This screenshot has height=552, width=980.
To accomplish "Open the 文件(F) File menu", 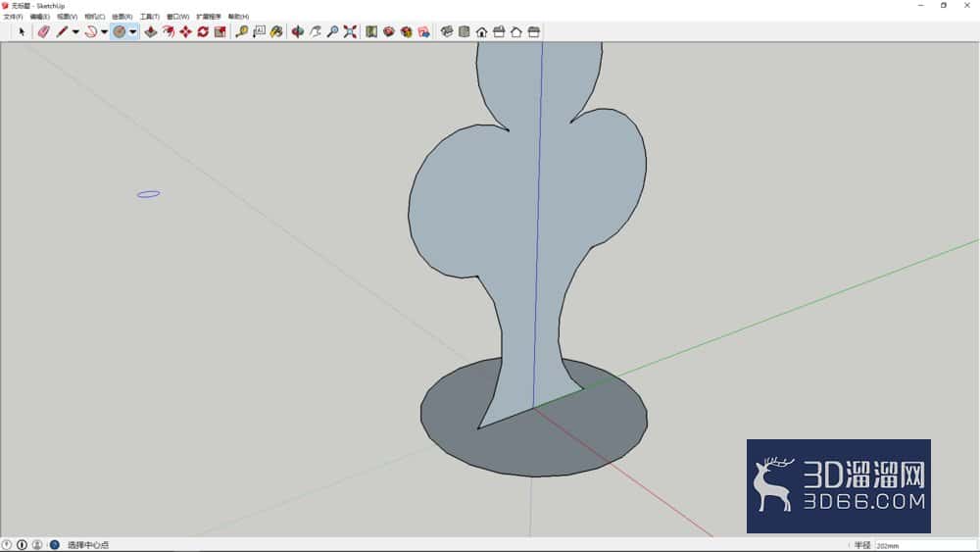I will coord(13,17).
